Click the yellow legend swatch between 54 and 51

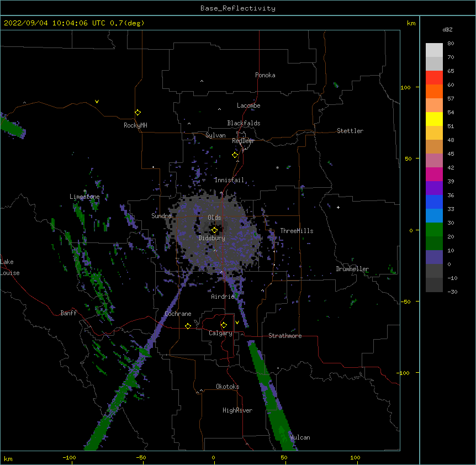[x=434, y=119]
